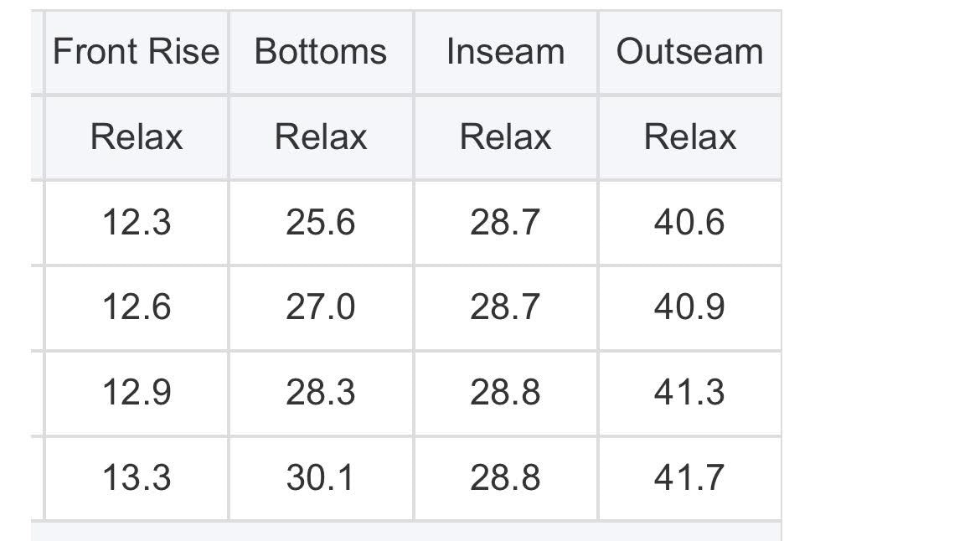This screenshot has height=541, width=980.
Task: Click the 30.1 Bottoms cell
Action: coord(321,478)
